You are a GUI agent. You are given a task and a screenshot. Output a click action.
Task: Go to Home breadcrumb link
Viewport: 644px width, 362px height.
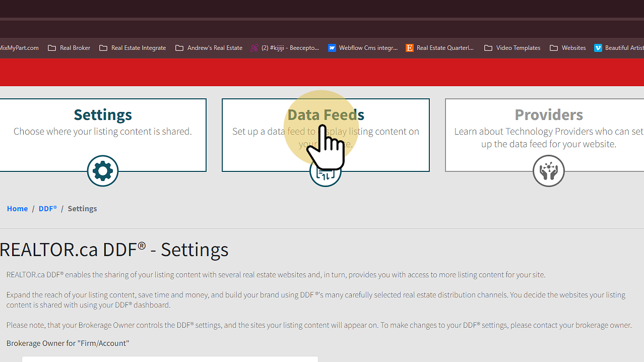coord(17,208)
